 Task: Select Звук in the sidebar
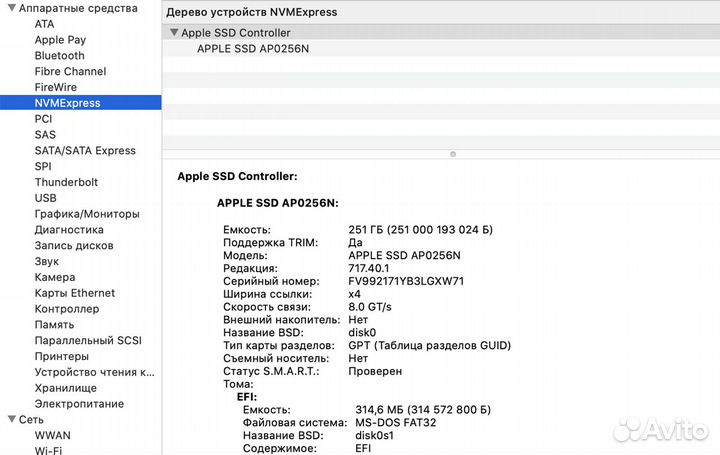click(x=46, y=261)
